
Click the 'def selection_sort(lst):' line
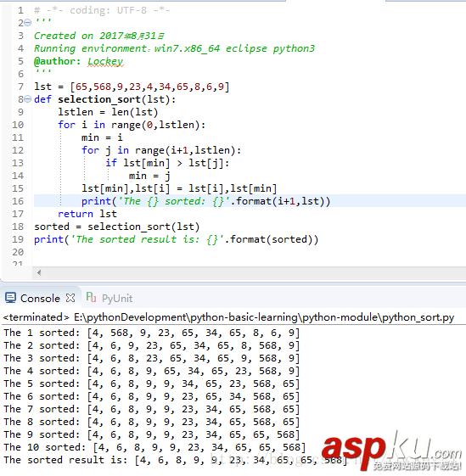[x=104, y=99]
